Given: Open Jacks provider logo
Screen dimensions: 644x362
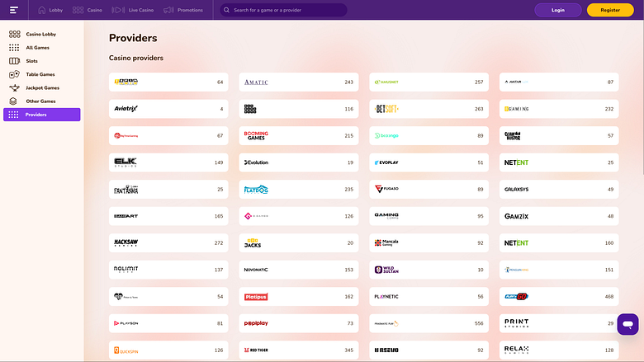Looking at the screenshot, I should click(252, 242).
